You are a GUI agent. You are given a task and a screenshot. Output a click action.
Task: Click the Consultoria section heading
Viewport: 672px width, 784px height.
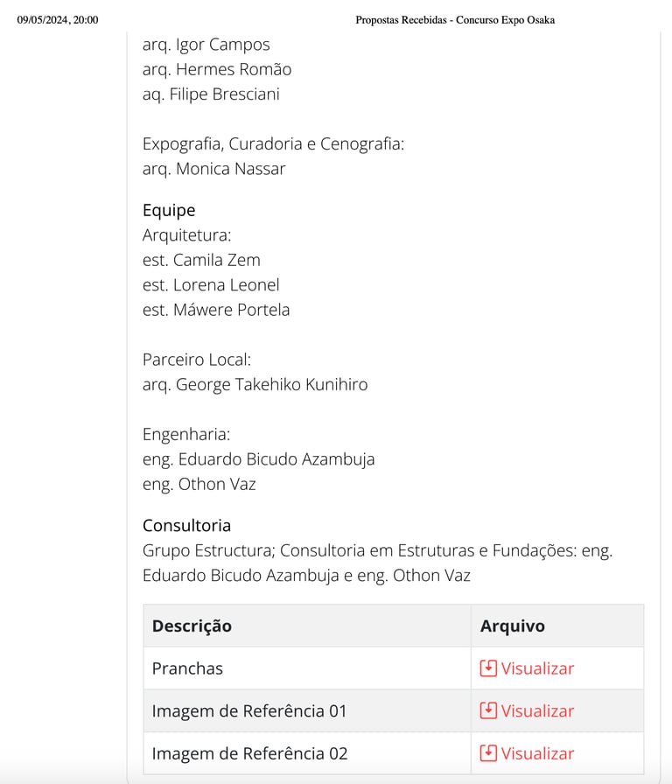[186, 526]
